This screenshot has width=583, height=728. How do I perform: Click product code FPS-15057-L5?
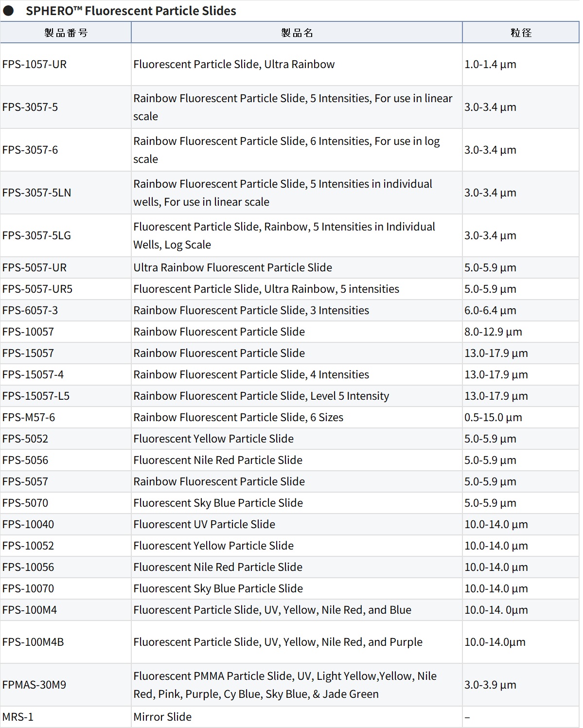coord(36,396)
